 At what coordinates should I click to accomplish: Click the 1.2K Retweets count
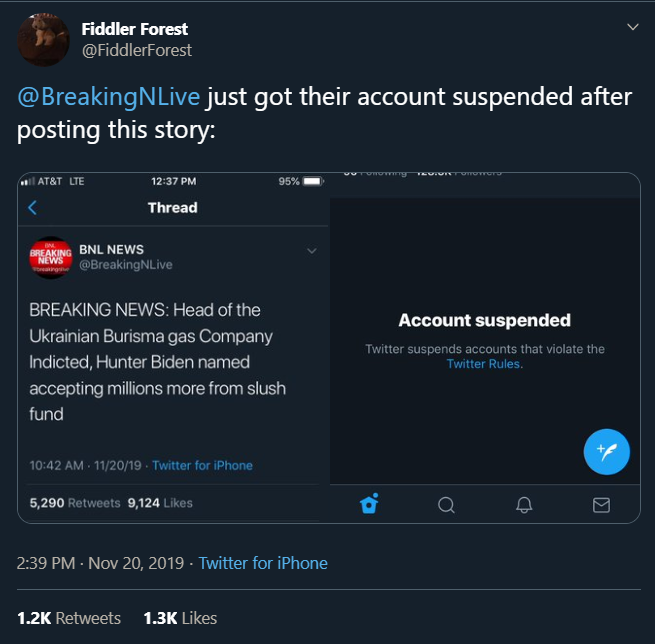point(69,618)
